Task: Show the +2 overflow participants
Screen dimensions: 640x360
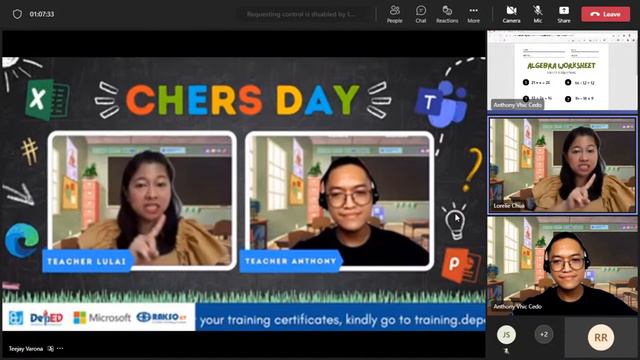Action: pos(544,335)
